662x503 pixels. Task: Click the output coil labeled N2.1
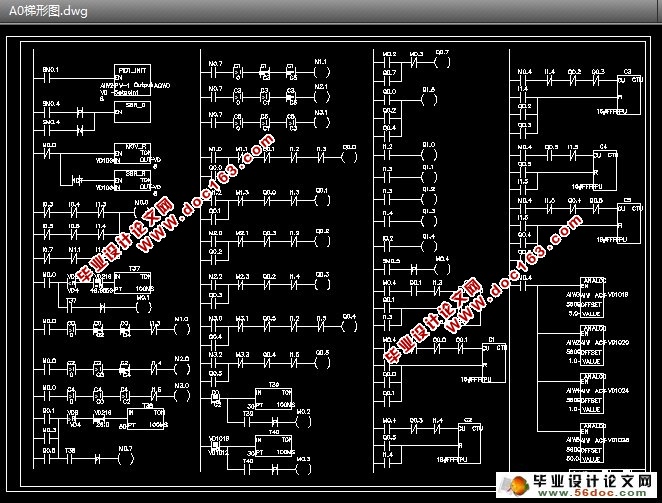tap(322, 98)
